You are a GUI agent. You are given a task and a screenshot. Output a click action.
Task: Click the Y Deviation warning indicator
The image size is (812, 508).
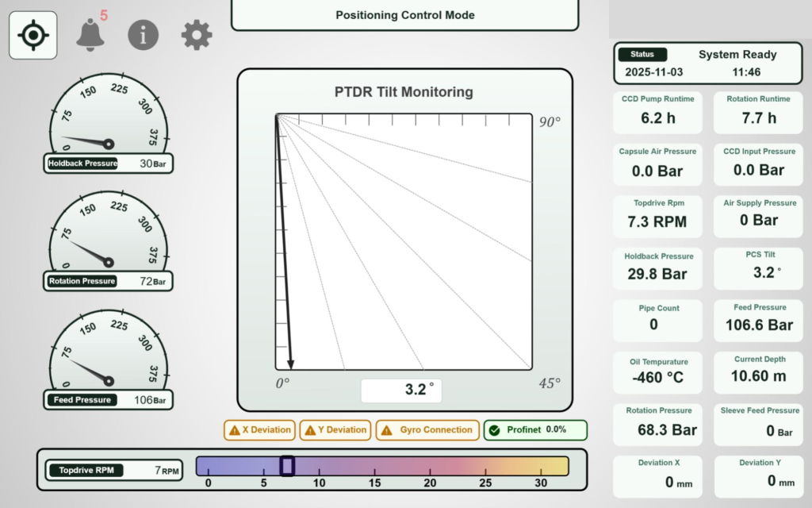(335, 430)
